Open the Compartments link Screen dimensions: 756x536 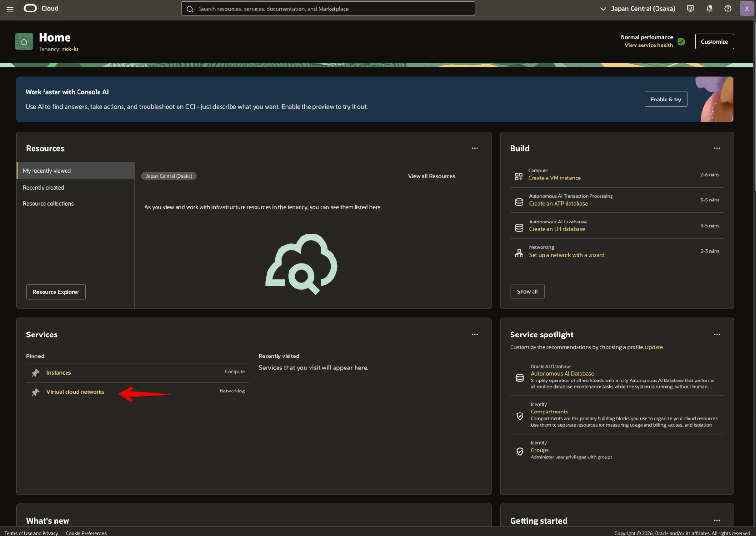[x=549, y=412]
